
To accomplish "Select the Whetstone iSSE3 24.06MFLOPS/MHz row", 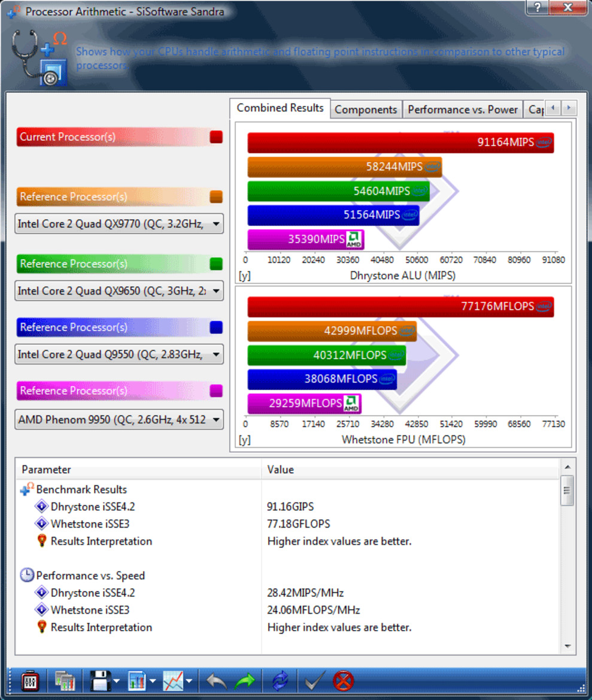I will click(x=288, y=610).
